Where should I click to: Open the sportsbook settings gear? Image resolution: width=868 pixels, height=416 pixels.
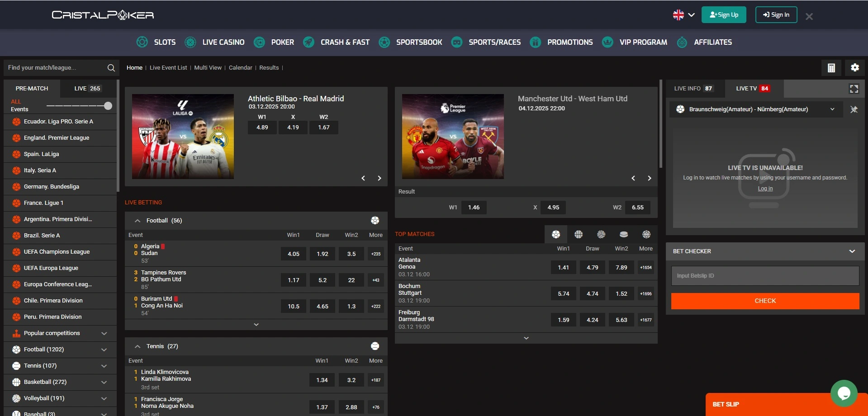click(854, 68)
